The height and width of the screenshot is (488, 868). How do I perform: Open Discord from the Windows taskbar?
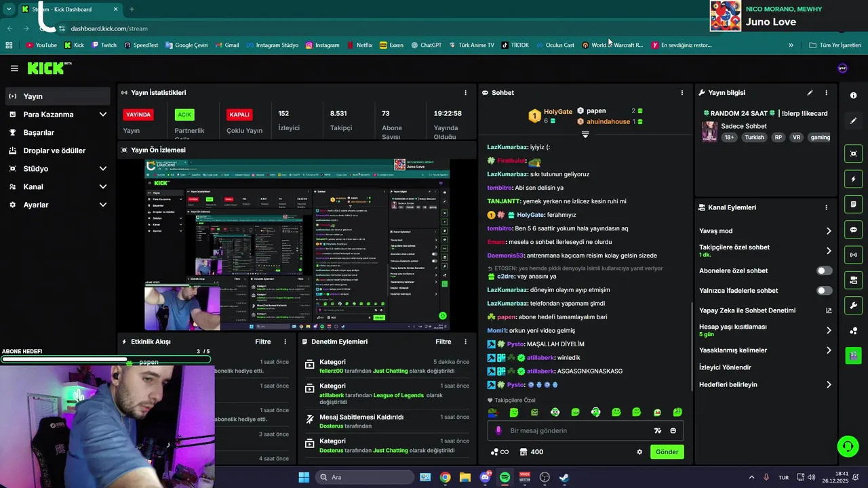[x=485, y=477]
